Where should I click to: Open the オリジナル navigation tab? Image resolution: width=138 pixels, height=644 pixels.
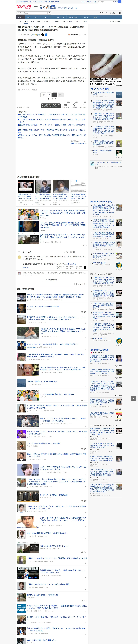click(60, 17)
